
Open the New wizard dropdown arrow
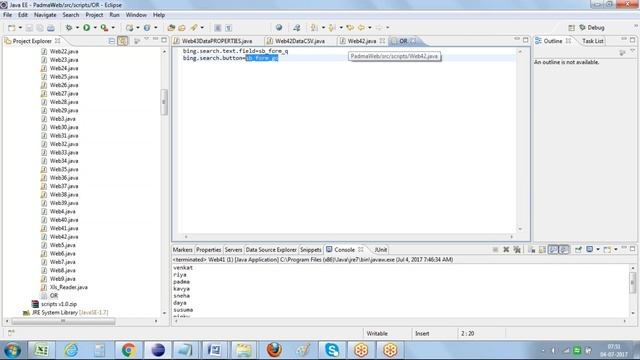tap(20, 28)
